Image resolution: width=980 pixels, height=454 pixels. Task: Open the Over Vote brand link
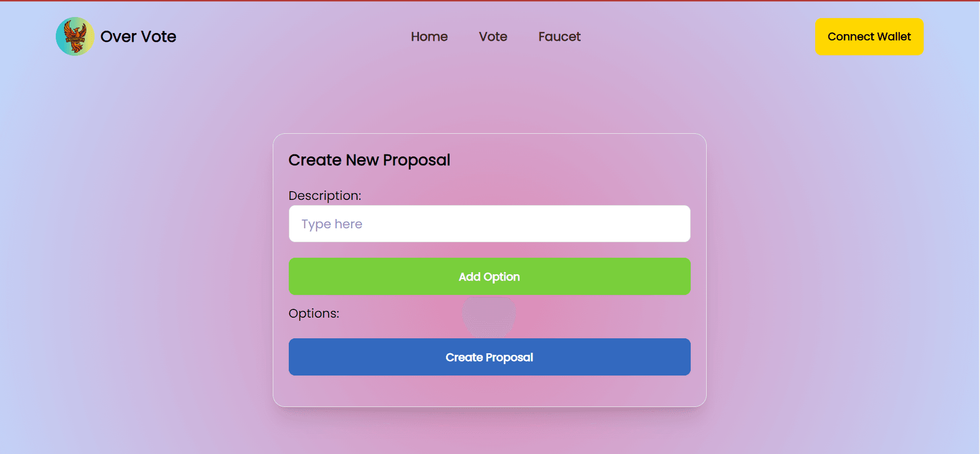click(x=138, y=37)
